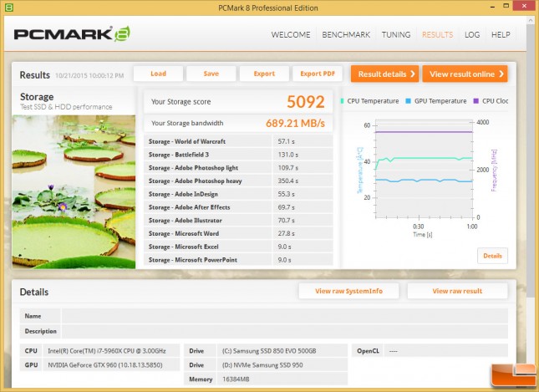Click the purple CPU clock line in chart
The image size is (539, 392).
coord(424,132)
